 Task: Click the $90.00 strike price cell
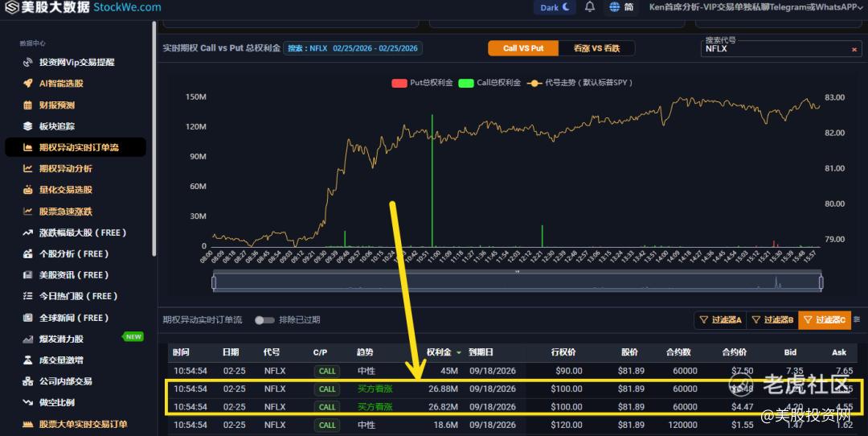coord(568,371)
